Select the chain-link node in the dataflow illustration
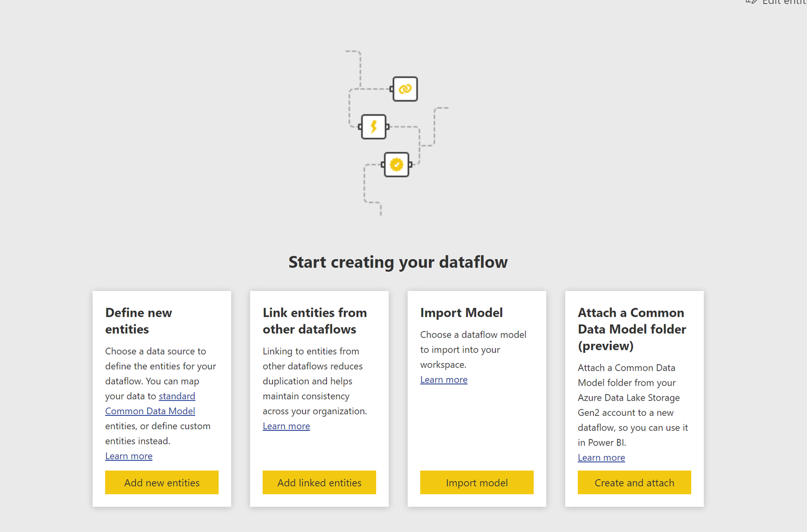 coord(404,89)
